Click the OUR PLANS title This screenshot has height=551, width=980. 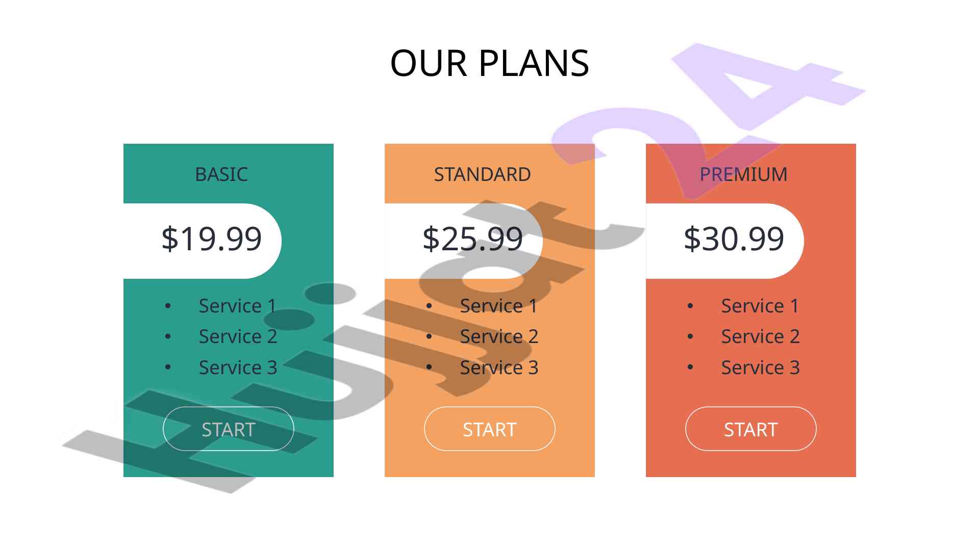click(490, 63)
